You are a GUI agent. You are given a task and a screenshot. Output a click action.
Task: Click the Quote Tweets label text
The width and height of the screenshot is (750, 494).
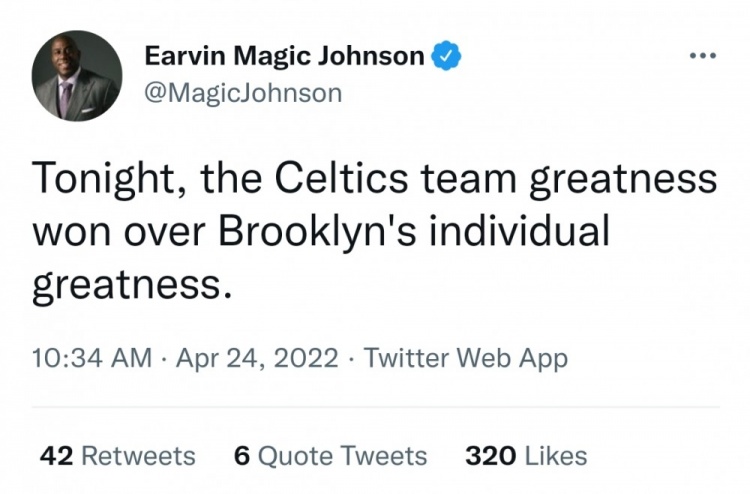point(342,455)
